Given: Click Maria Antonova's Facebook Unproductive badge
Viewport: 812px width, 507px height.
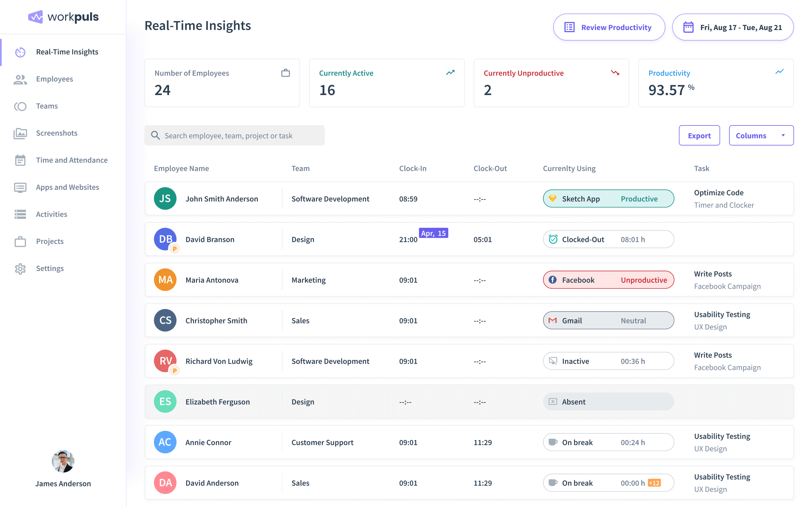Looking at the screenshot, I should point(608,280).
